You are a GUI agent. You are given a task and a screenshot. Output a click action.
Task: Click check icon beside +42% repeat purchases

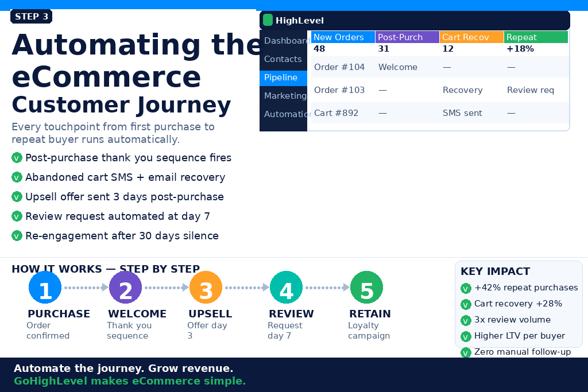click(x=466, y=288)
